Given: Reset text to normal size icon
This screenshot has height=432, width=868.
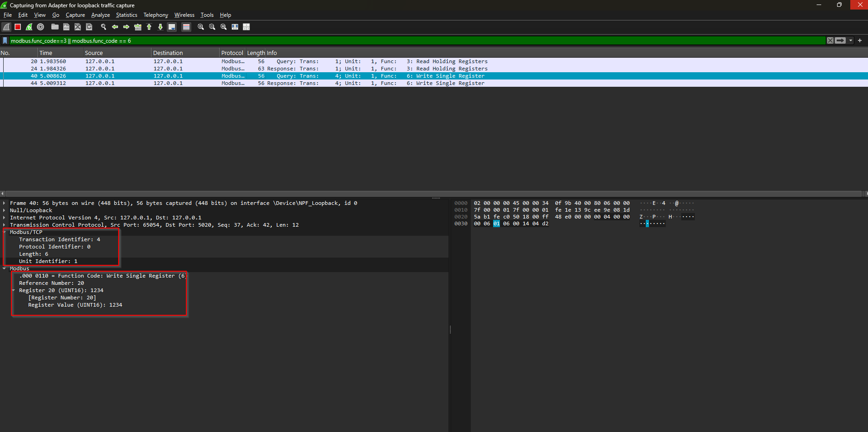Looking at the screenshot, I should (x=224, y=27).
